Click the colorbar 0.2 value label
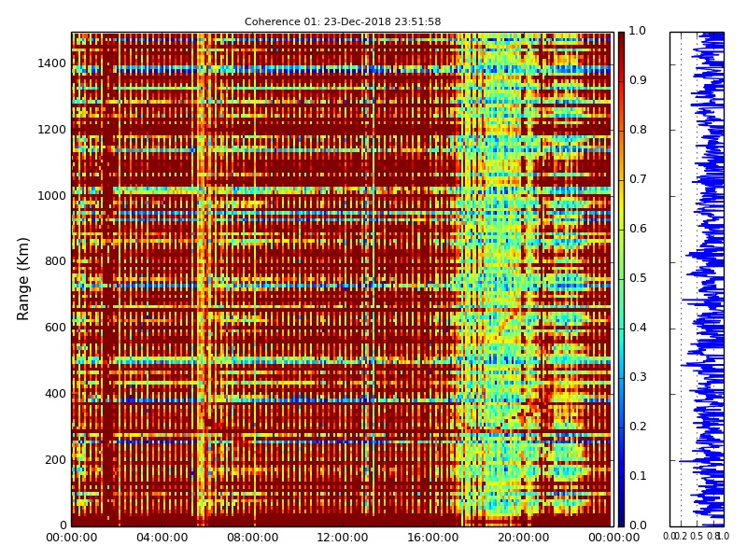Screen dimensions: 747x560 [x=638, y=427]
